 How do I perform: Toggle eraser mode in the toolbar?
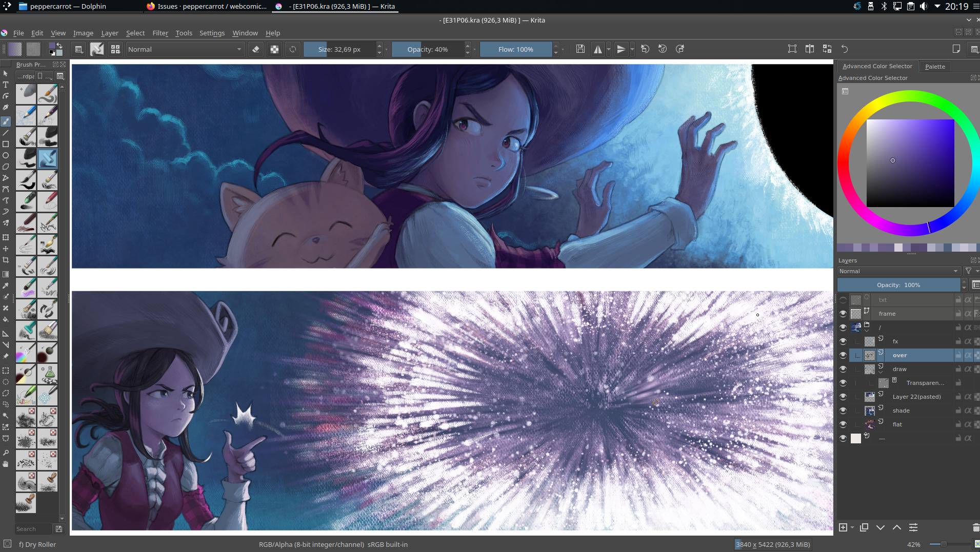[x=256, y=49]
